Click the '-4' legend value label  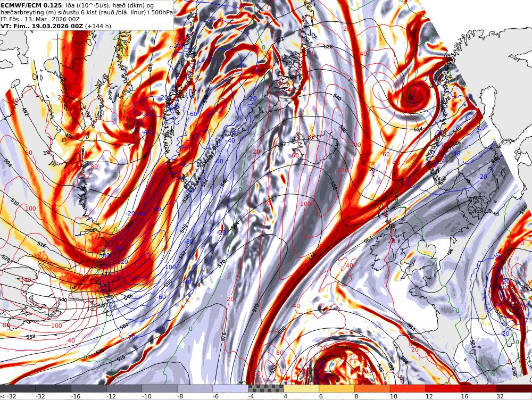pos(252,396)
